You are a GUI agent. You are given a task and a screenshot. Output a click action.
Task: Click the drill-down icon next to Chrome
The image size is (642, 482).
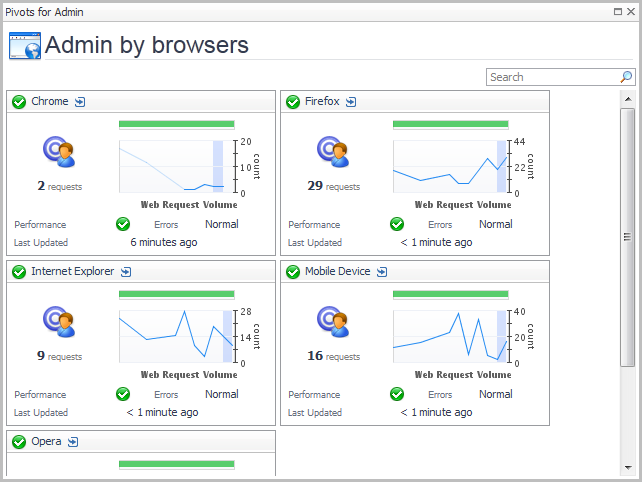pos(80,102)
